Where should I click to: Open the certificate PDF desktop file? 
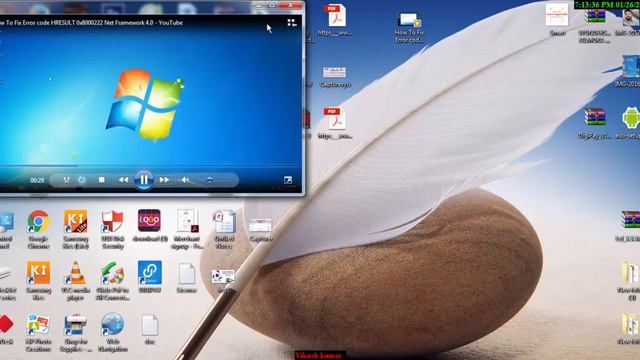click(x=187, y=229)
